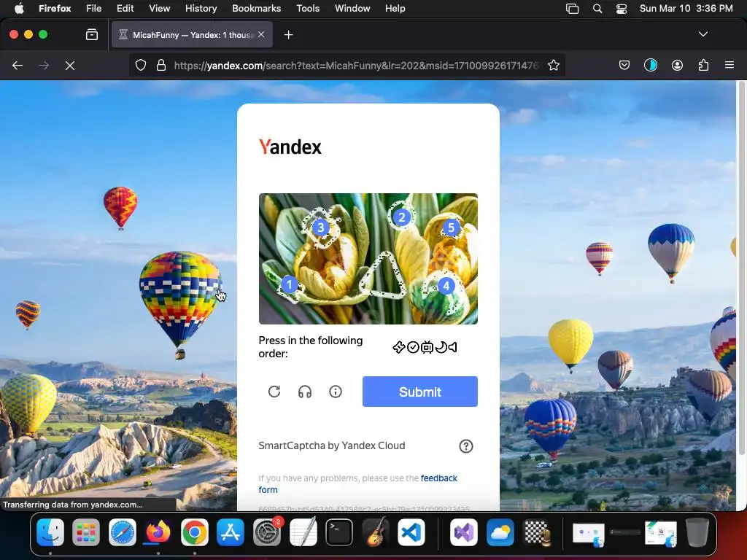747x560 pixels.
Task: Open Safari from the Dock
Action: tap(123, 532)
